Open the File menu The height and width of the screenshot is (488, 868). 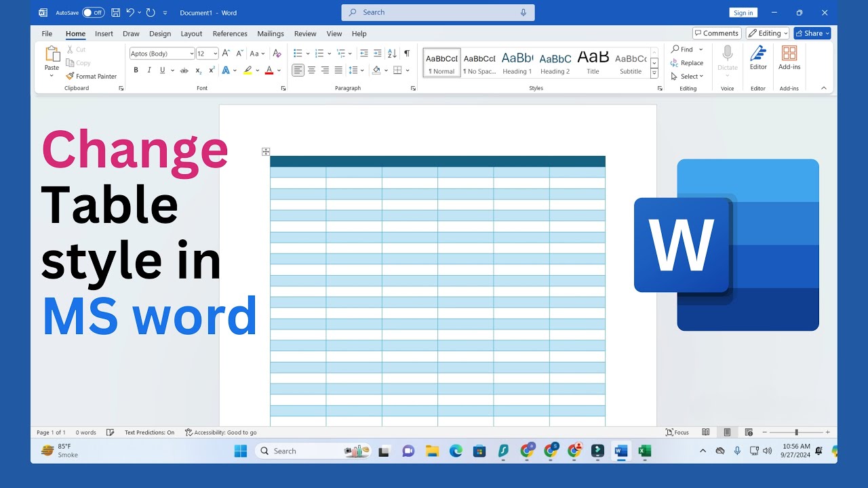pos(47,34)
